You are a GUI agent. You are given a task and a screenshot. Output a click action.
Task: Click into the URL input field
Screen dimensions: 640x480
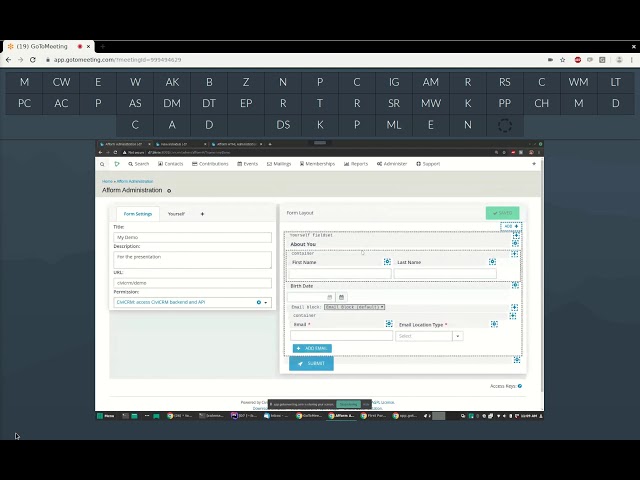coord(192,283)
